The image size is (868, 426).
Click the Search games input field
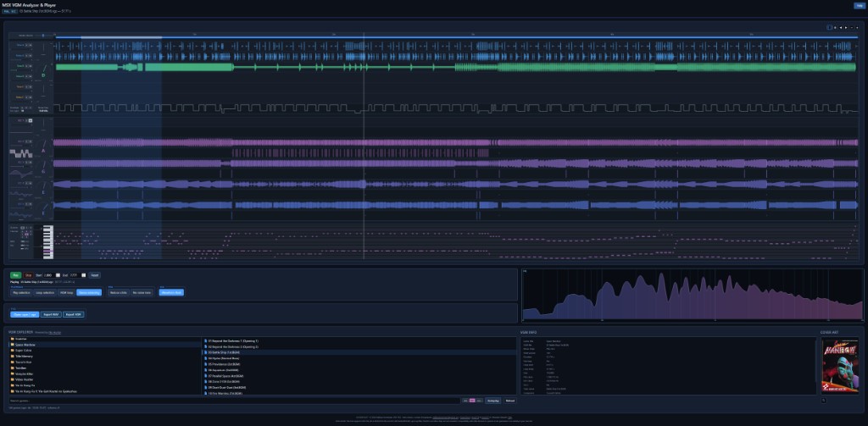click(x=235, y=401)
